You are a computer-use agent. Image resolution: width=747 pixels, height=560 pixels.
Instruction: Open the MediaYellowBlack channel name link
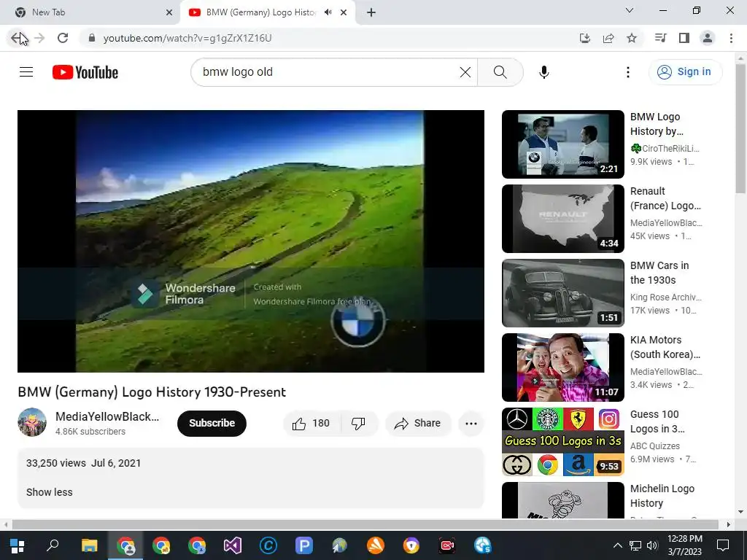(x=107, y=416)
